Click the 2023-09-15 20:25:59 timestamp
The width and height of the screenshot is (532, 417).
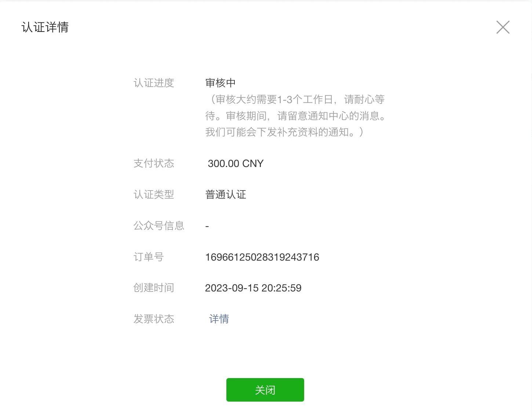tap(253, 288)
